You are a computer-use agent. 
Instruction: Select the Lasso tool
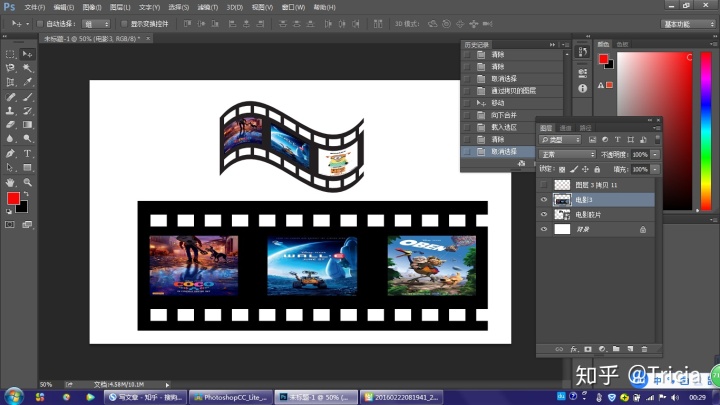(x=10, y=68)
